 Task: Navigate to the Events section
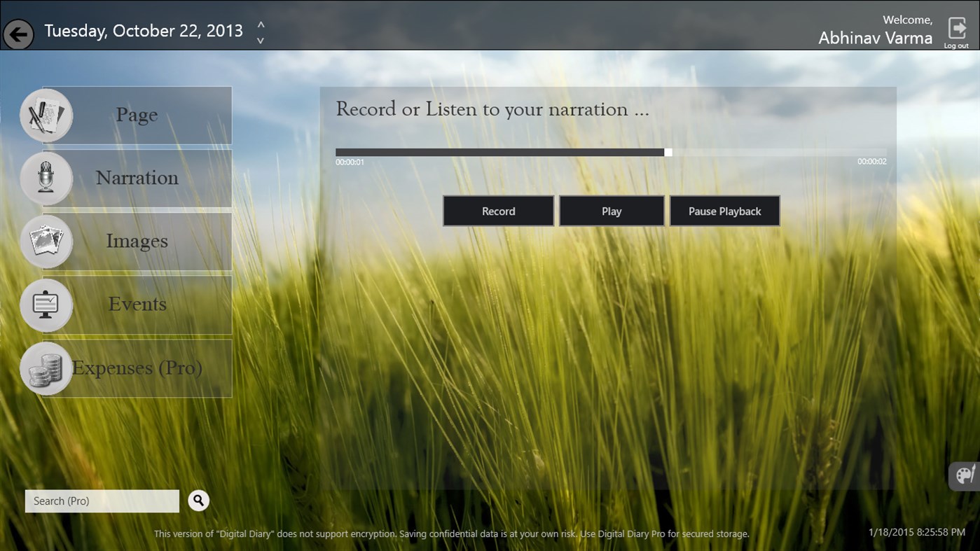(137, 305)
